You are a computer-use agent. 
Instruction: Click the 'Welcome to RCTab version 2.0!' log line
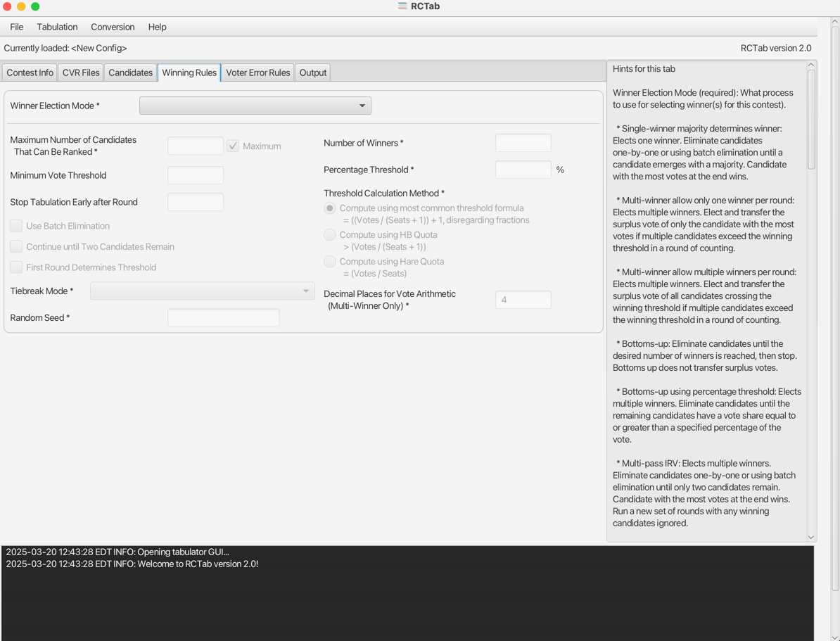point(198,564)
